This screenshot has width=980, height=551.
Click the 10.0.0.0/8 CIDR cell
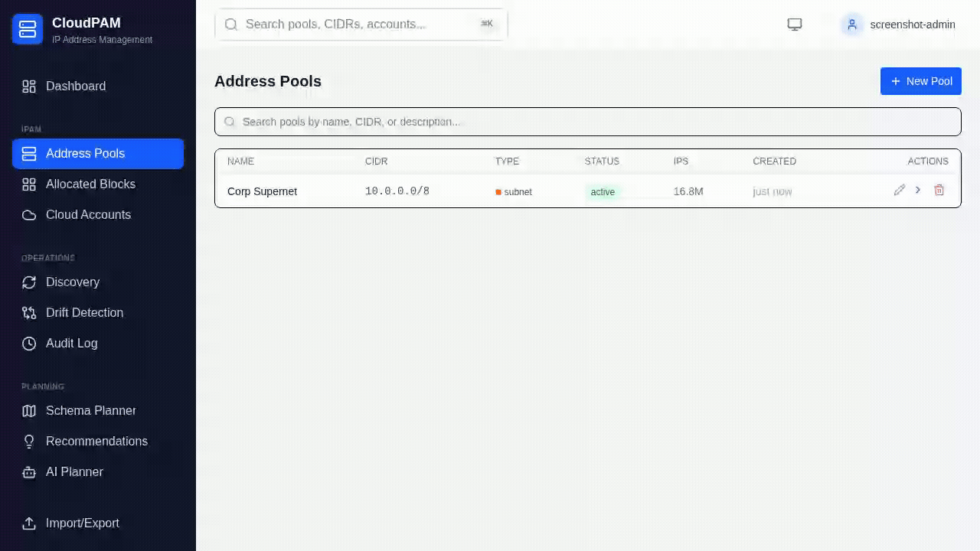pos(397,191)
